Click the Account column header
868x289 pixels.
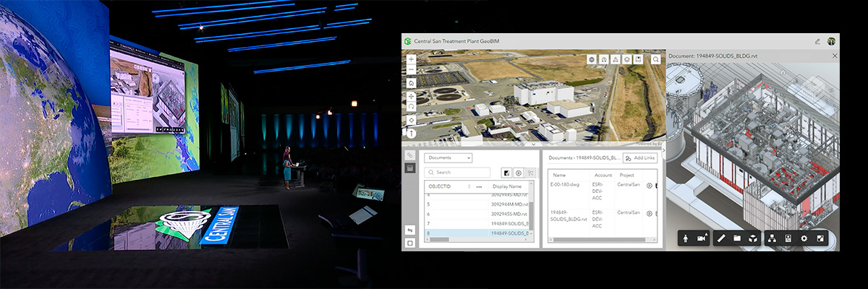[x=603, y=175]
